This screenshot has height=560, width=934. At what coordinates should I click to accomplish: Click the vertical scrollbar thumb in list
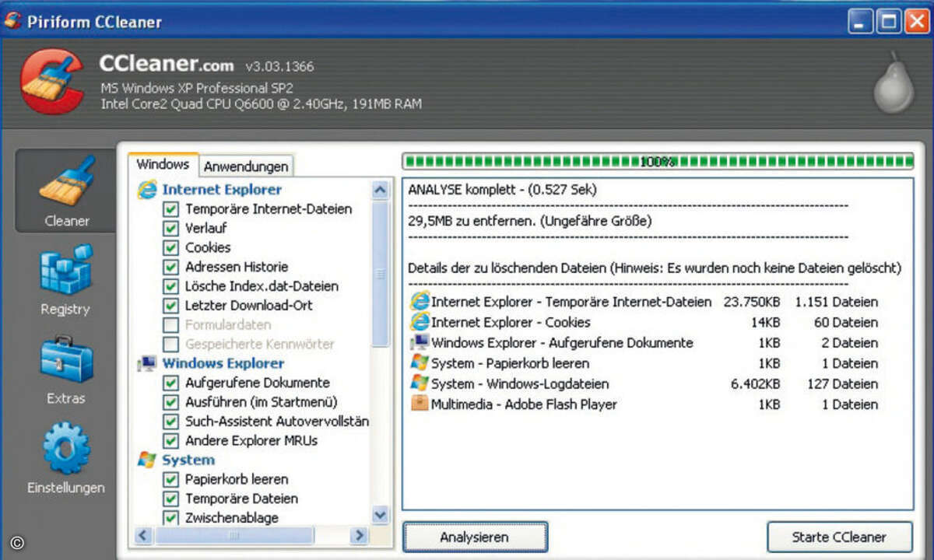point(380,273)
